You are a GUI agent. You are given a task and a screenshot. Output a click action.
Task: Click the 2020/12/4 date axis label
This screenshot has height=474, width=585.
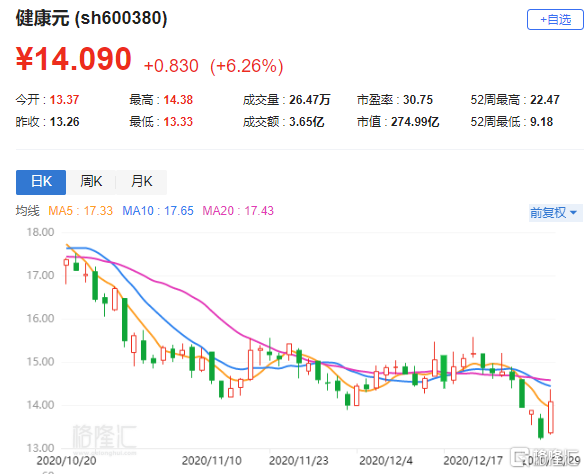click(386, 461)
